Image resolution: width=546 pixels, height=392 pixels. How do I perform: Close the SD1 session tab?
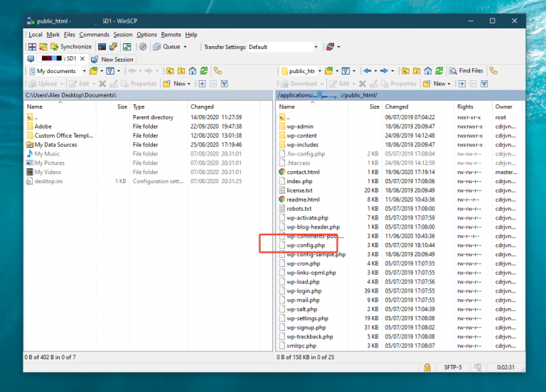82,59
